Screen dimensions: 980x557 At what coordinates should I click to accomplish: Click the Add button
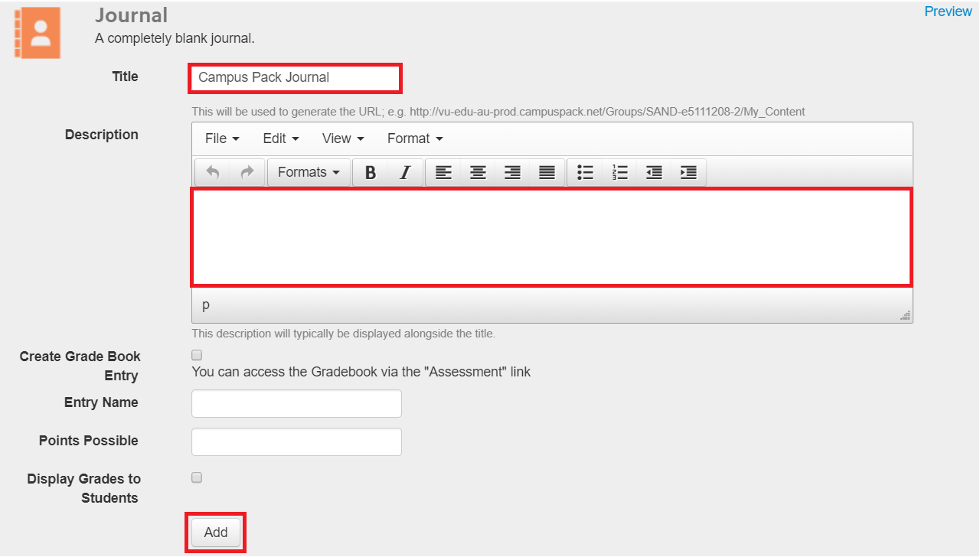coord(216,533)
